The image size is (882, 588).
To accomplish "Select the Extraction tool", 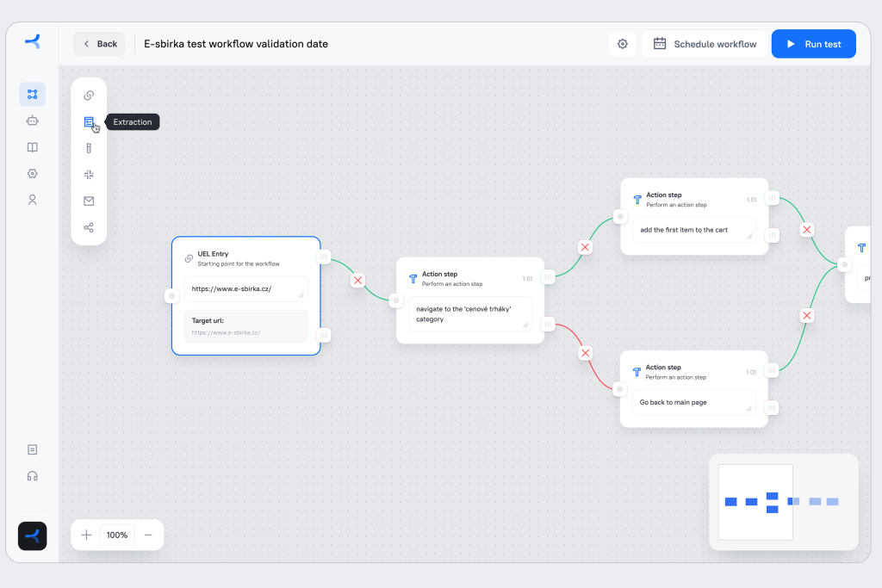I will click(x=89, y=122).
